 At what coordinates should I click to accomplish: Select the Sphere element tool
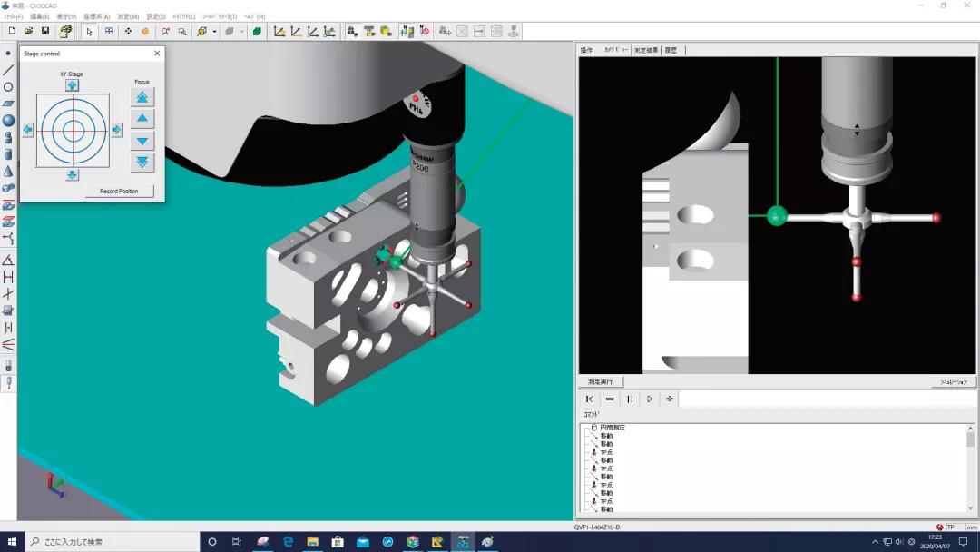click(x=8, y=121)
